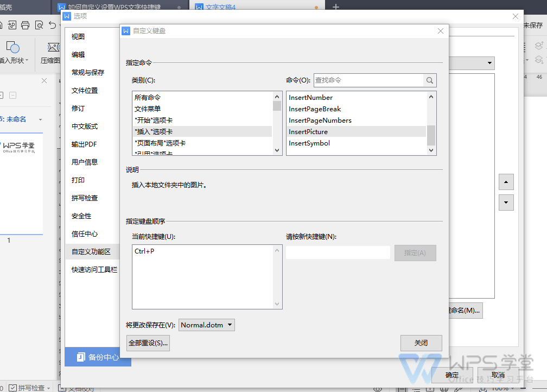Viewport: 547px width, 392px height.
Task: Select Print in Options sidebar
Action: coord(78,180)
